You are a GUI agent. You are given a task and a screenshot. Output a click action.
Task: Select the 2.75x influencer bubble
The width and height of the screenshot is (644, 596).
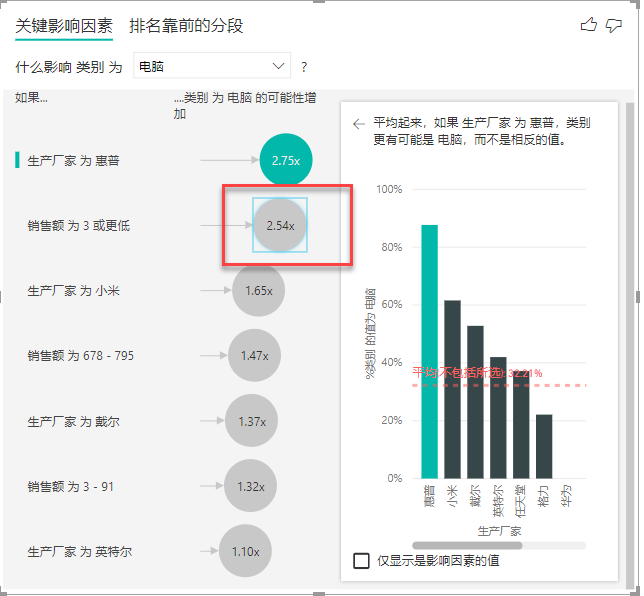(x=286, y=160)
